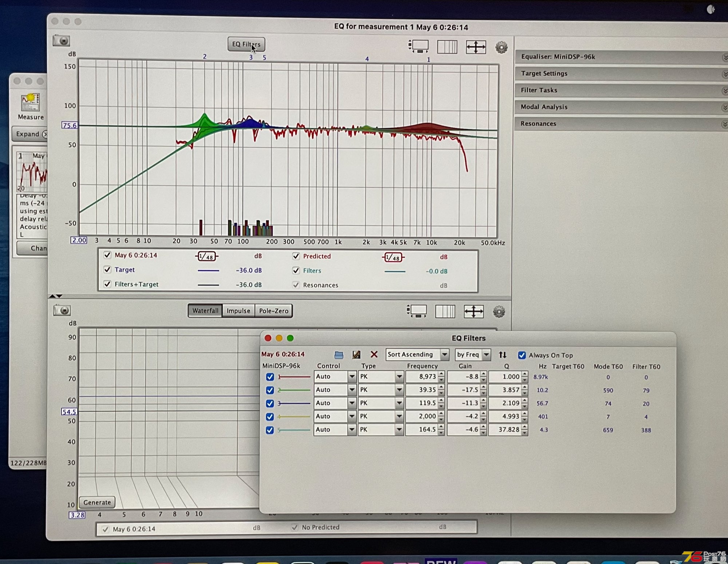Capture the EQ graph with the camera icon
This screenshot has height=564, width=728.
tap(61, 41)
